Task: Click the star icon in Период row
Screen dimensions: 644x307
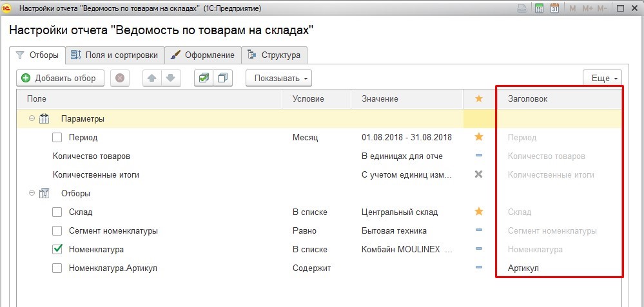Action: (478, 137)
